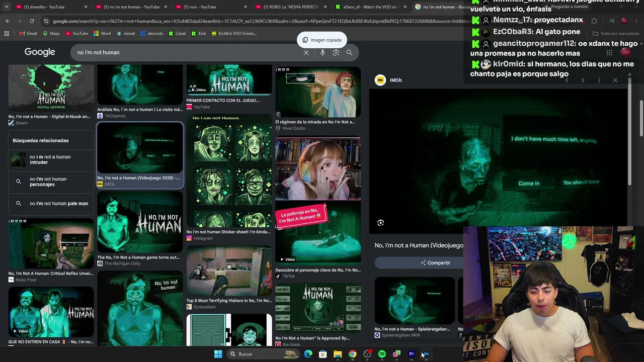Select related search 'no i'm not human pale man'
Screen dimensions: 644x362
pyautogui.click(x=50, y=204)
